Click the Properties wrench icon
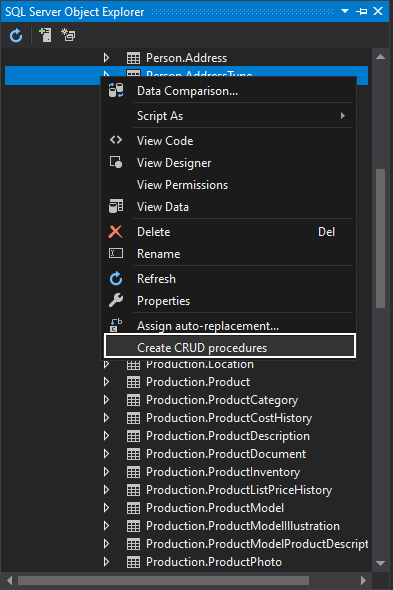The width and height of the screenshot is (393, 590). (x=116, y=300)
